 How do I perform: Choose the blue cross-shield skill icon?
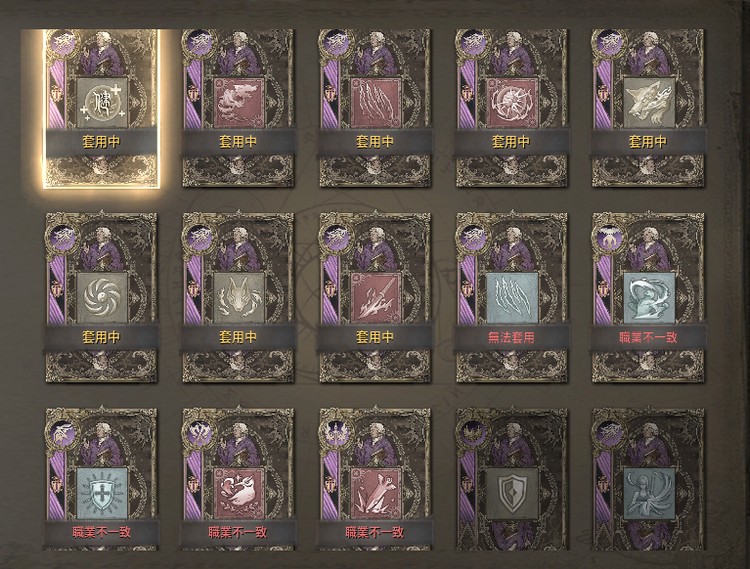[x=101, y=493]
